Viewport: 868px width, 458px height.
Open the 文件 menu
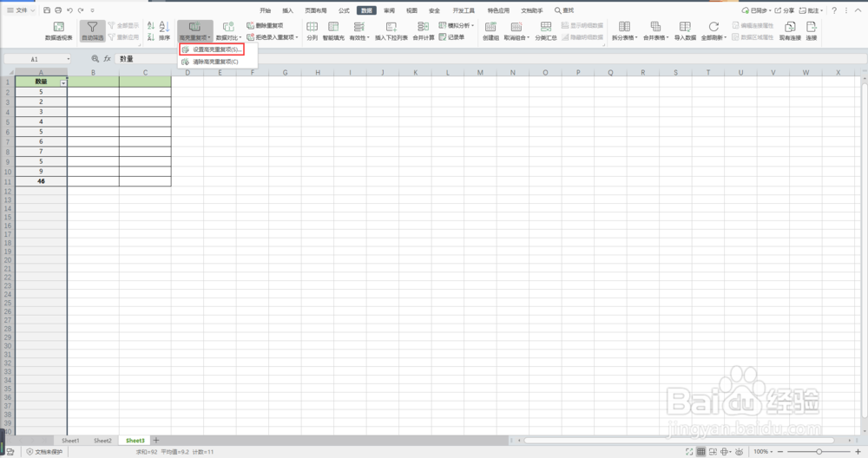[21, 10]
